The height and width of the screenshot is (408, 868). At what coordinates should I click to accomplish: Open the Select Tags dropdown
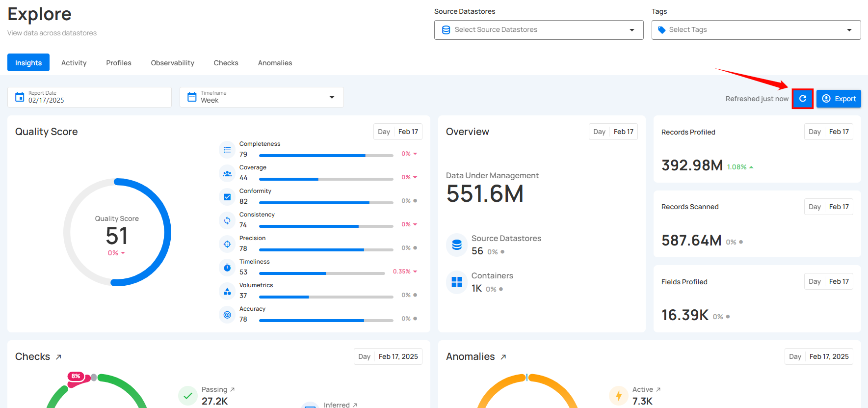[756, 30]
